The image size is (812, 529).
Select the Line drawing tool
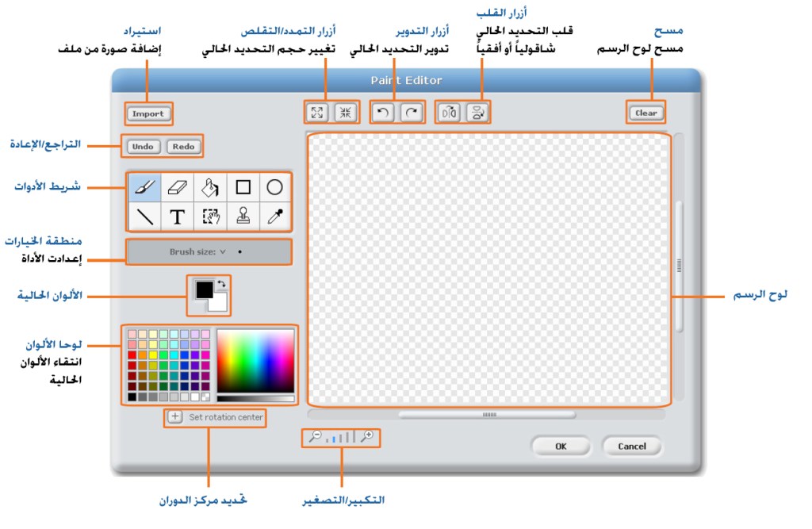(145, 217)
